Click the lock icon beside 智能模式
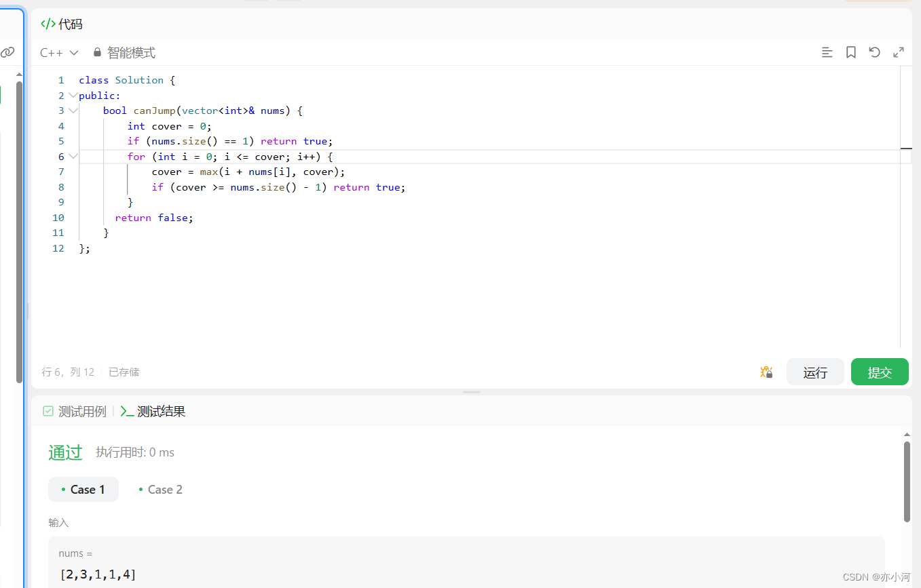The image size is (921, 588). [97, 52]
